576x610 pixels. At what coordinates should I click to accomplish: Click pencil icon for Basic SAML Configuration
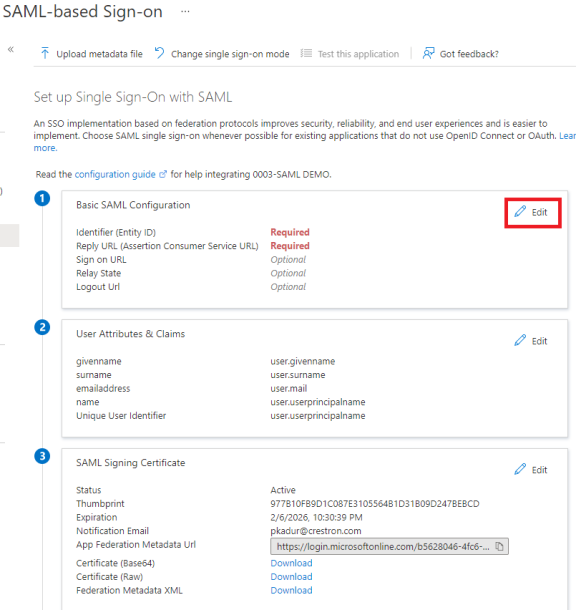520,211
